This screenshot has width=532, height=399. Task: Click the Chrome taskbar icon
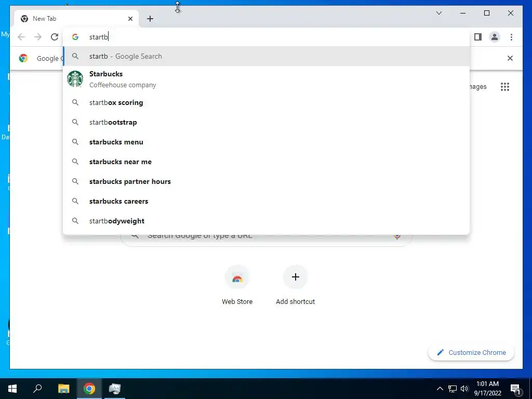(89, 389)
